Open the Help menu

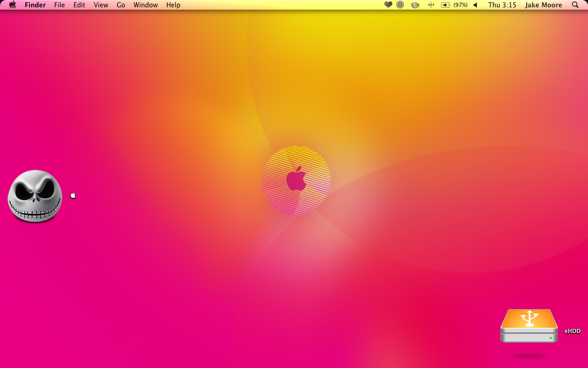point(173,5)
